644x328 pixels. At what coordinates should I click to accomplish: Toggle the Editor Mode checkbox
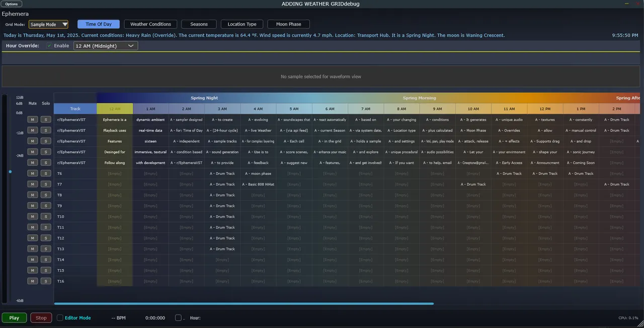tap(60, 318)
